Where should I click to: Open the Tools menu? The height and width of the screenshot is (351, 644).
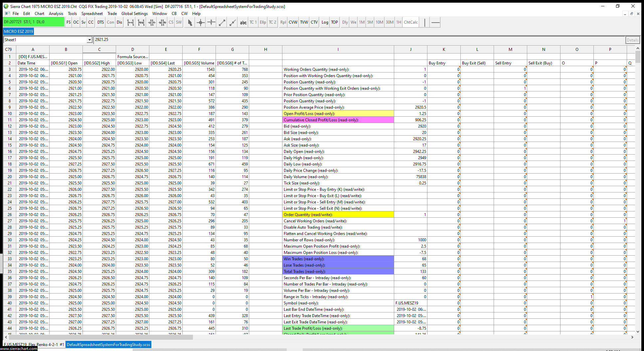click(x=72, y=14)
